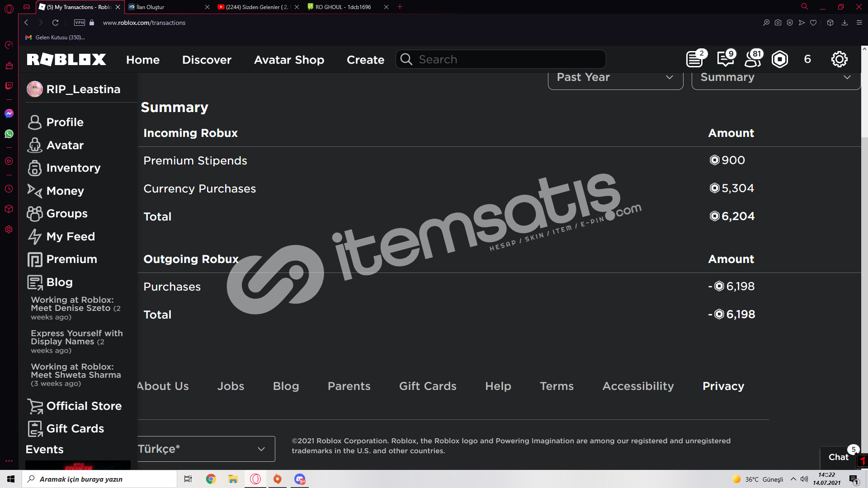868x488 pixels.
Task: Open File Explorer from the taskbar
Action: pos(233,479)
